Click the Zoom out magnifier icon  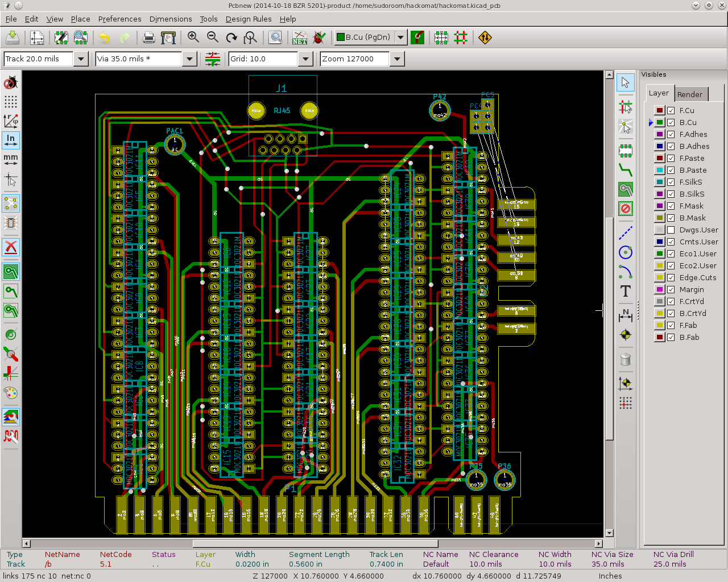pos(213,38)
